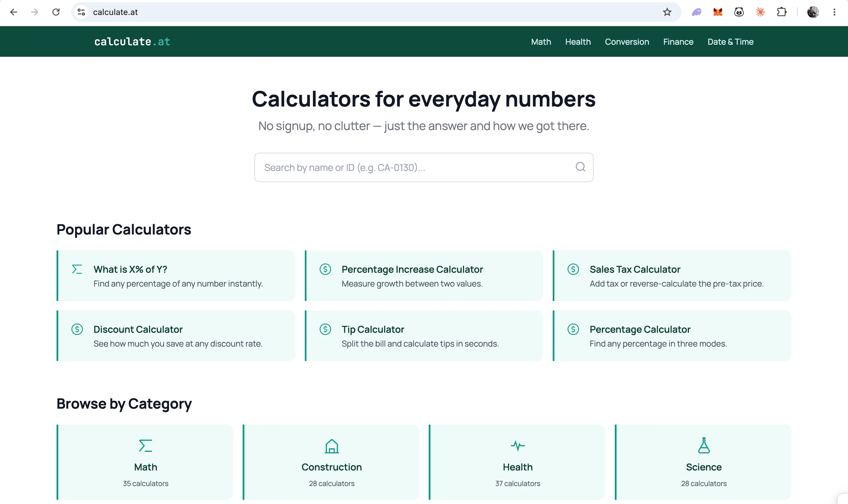Browse the Science category title

click(704, 467)
